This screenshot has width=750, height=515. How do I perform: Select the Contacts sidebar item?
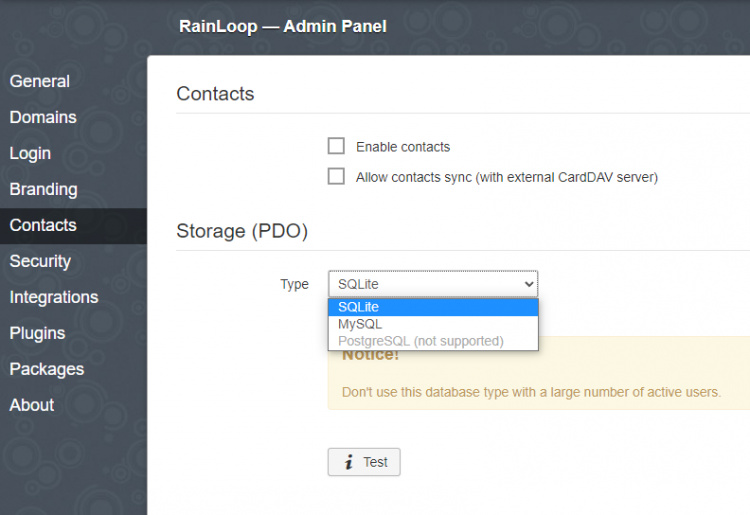click(x=43, y=225)
